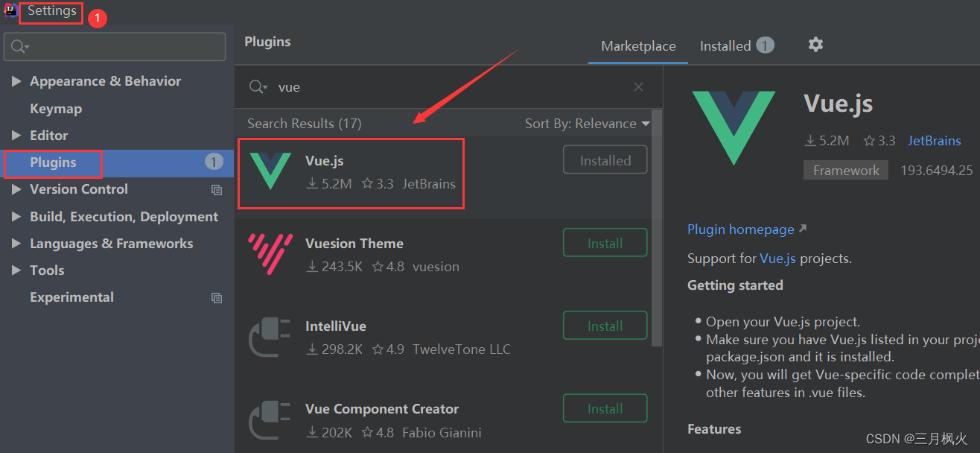Follow the Vue.js link in description

click(x=777, y=259)
